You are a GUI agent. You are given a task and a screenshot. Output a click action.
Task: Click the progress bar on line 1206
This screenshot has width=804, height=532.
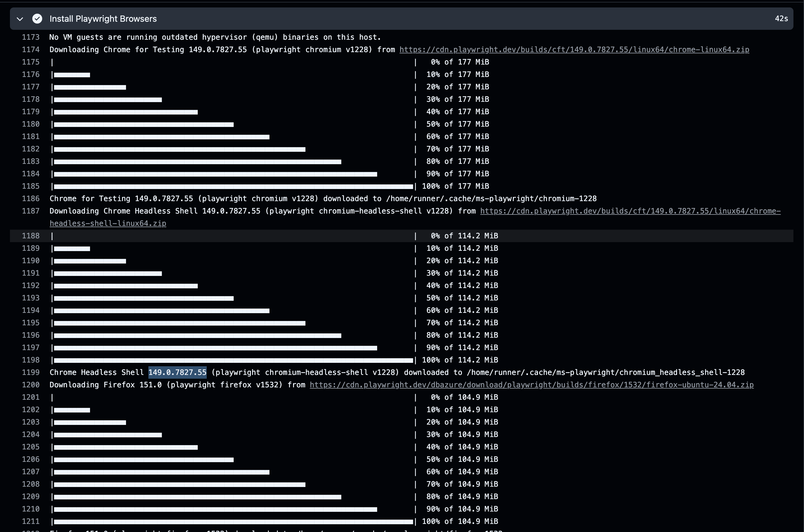[144, 460]
